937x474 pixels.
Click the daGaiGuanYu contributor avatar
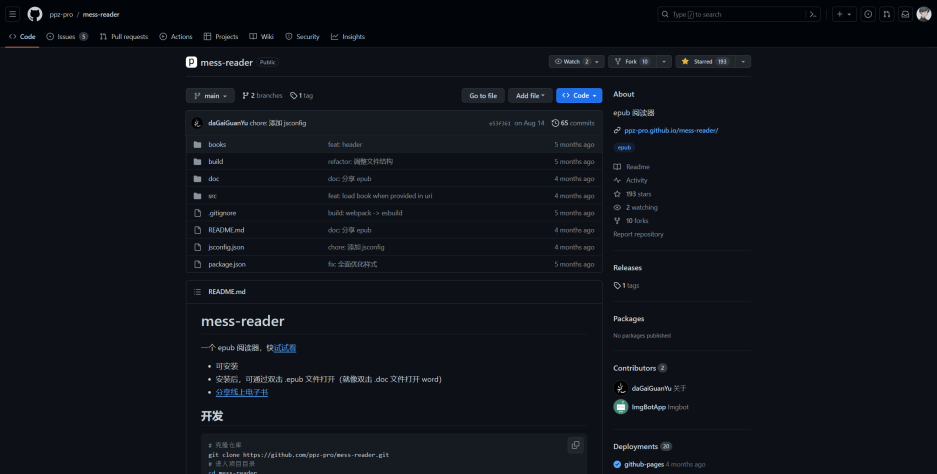(x=620, y=388)
